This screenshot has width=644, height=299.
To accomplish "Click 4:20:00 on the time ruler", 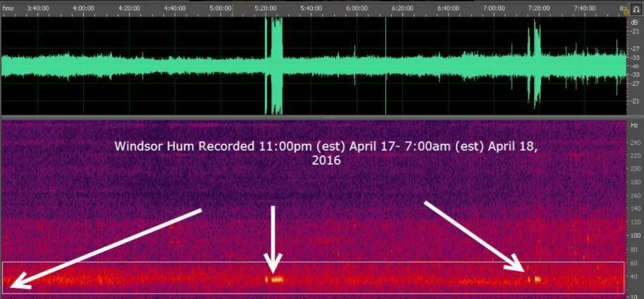I will (130, 8).
